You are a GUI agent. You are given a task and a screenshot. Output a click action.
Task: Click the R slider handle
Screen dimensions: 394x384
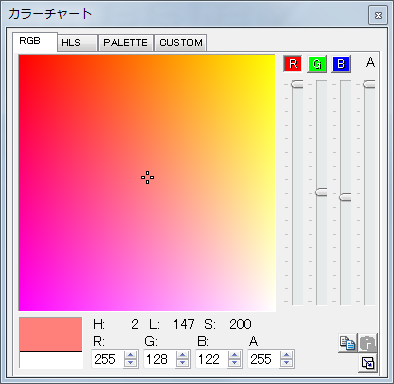tap(297, 84)
